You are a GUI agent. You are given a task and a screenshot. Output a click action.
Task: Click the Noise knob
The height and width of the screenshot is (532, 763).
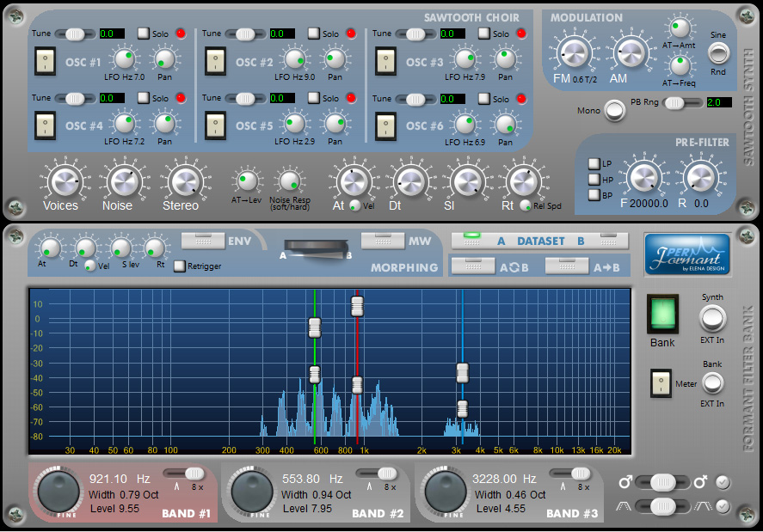click(125, 182)
